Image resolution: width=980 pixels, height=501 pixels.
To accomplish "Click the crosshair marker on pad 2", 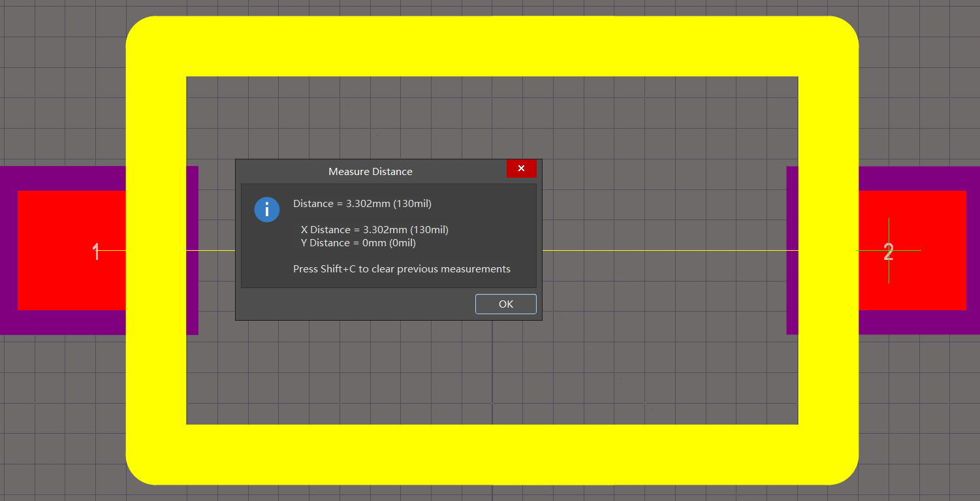I will point(889,250).
